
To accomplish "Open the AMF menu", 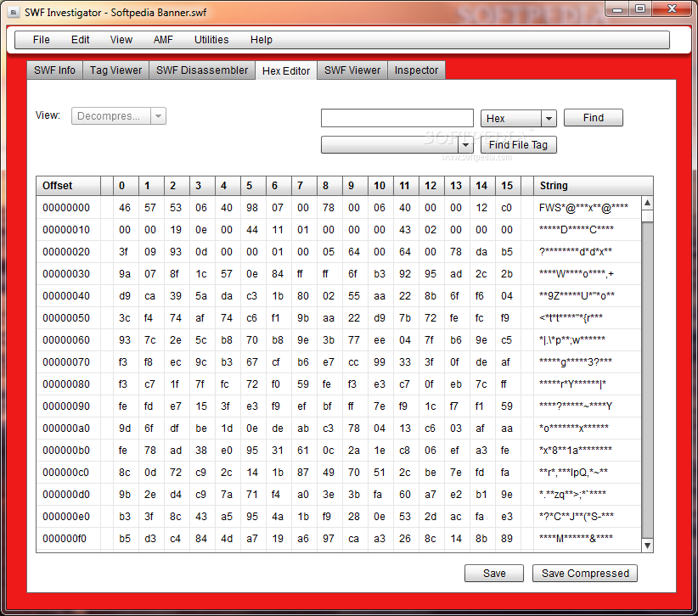I will click(163, 40).
